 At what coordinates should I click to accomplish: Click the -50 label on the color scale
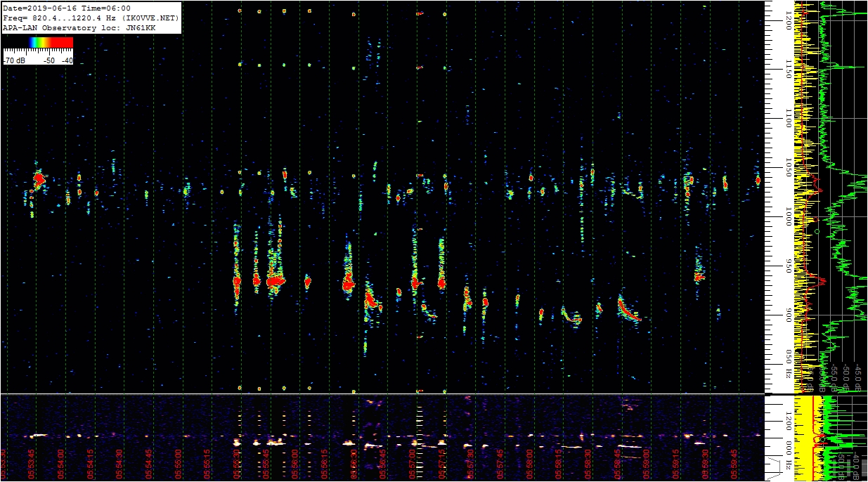coord(49,60)
